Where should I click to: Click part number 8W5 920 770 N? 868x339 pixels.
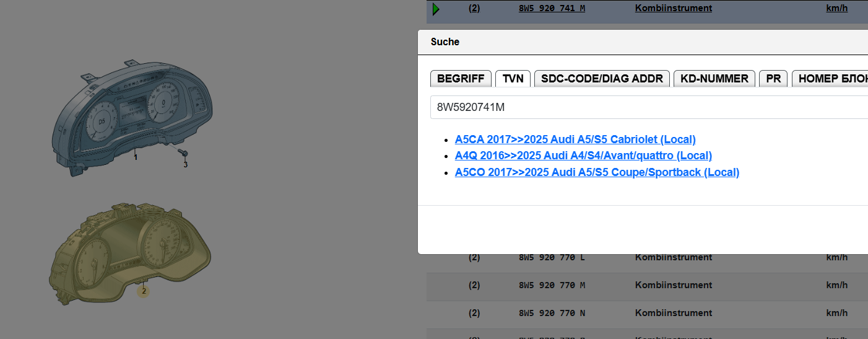coord(552,314)
